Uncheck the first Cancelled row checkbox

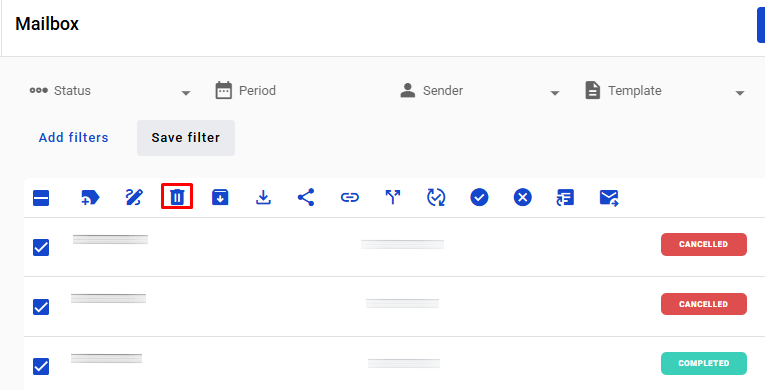point(41,247)
